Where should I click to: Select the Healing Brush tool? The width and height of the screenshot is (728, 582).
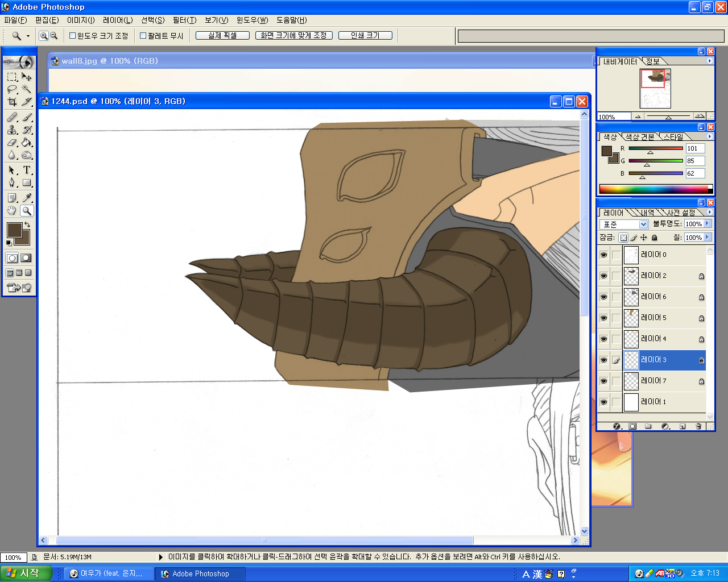pyautogui.click(x=12, y=117)
